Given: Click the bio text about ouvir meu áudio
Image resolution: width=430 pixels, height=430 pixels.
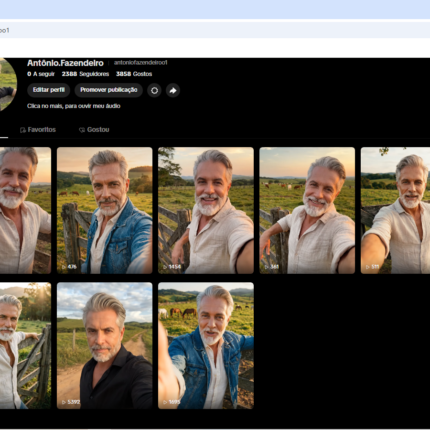Looking at the screenshot, I should point(74,106).
